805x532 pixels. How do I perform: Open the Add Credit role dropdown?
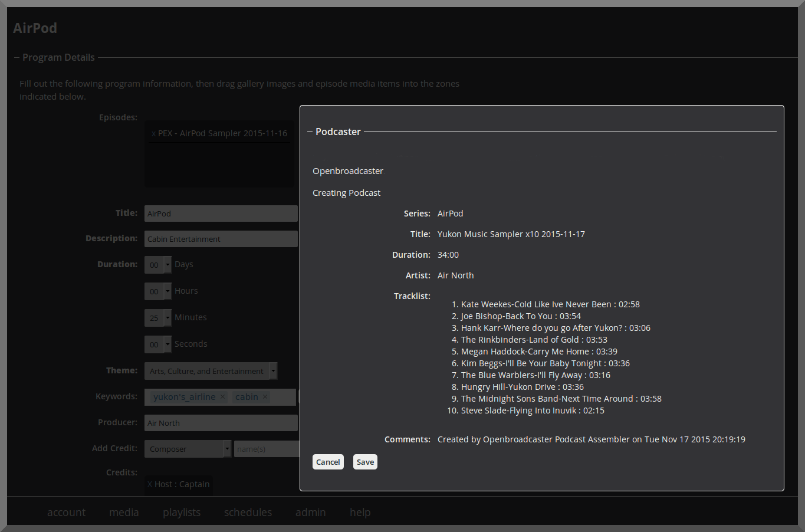click(188, 449)
